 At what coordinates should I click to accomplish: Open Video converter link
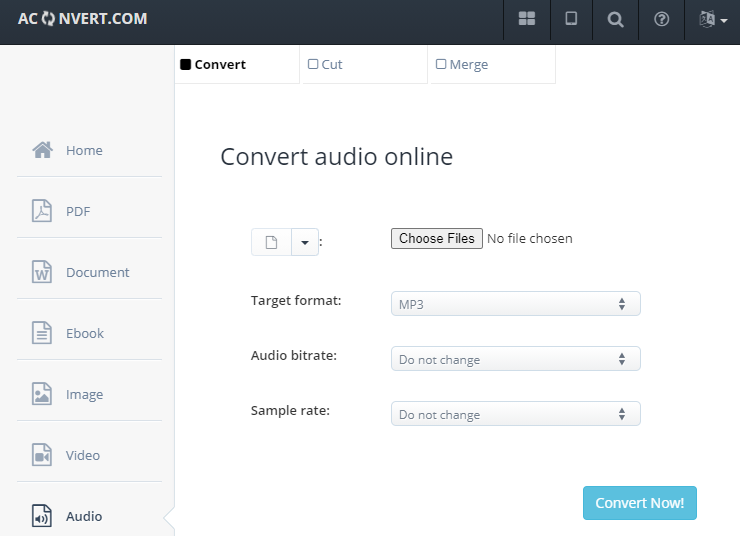(x=83, y=455)
